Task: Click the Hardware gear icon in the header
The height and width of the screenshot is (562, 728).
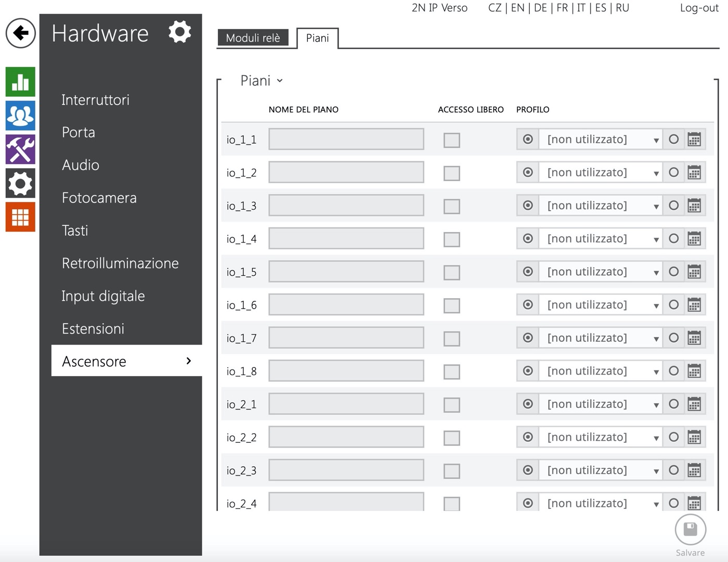Action: [x=179, y=32]
